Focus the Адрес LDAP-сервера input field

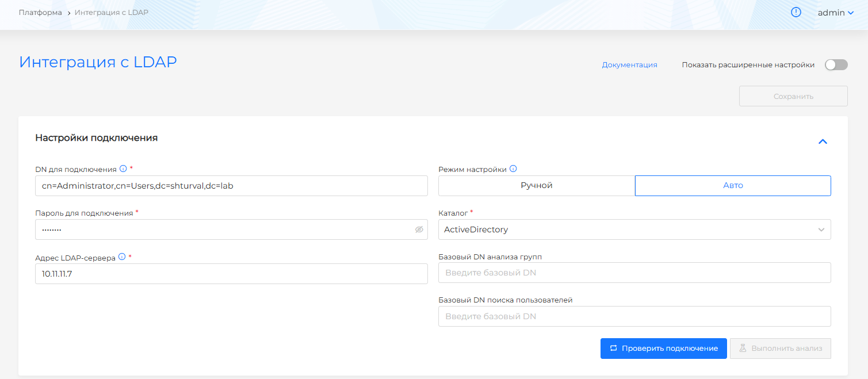click(x=231, y=274)
